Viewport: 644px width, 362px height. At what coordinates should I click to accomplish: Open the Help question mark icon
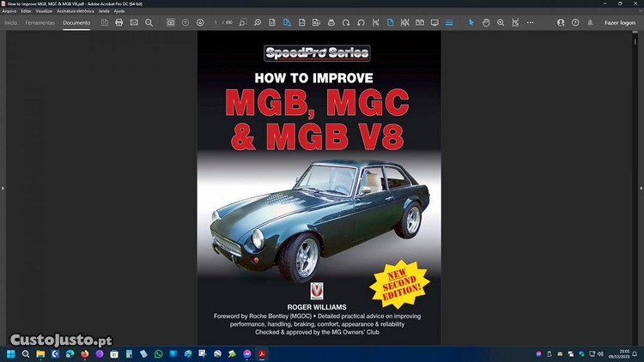[x=575, y=22]
